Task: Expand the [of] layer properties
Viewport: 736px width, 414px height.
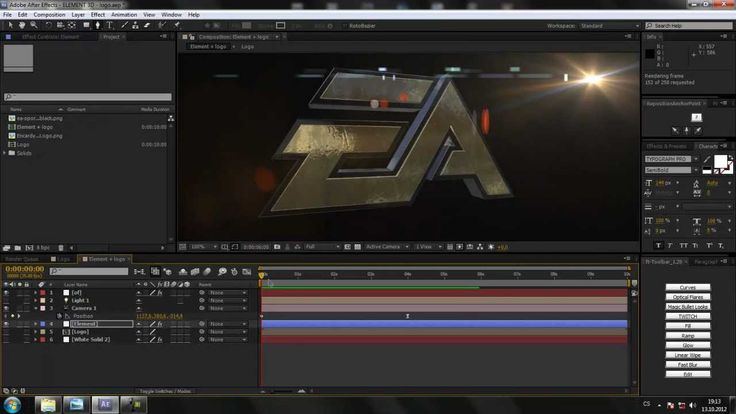Action: 35,292
